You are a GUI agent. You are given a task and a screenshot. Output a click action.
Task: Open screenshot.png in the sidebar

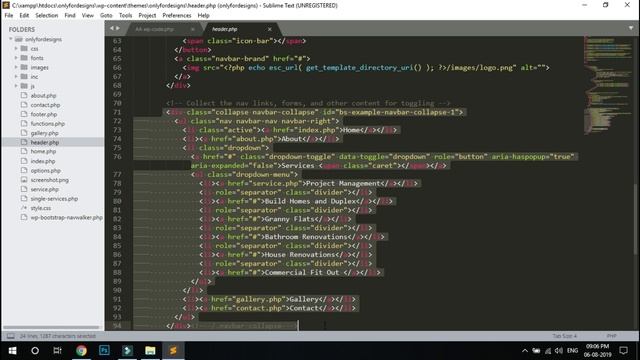pyautogui.click(x=50, y=180)
